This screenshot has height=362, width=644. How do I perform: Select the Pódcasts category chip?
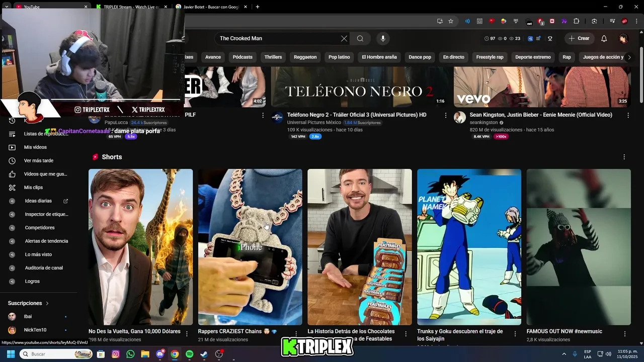(x=243, y=57)
